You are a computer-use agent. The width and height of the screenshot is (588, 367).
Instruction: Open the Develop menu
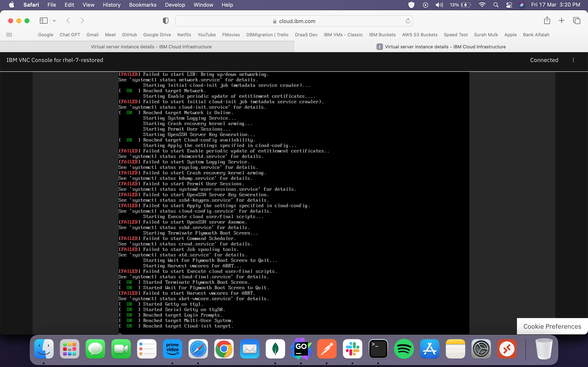click(x=175, y=5)
